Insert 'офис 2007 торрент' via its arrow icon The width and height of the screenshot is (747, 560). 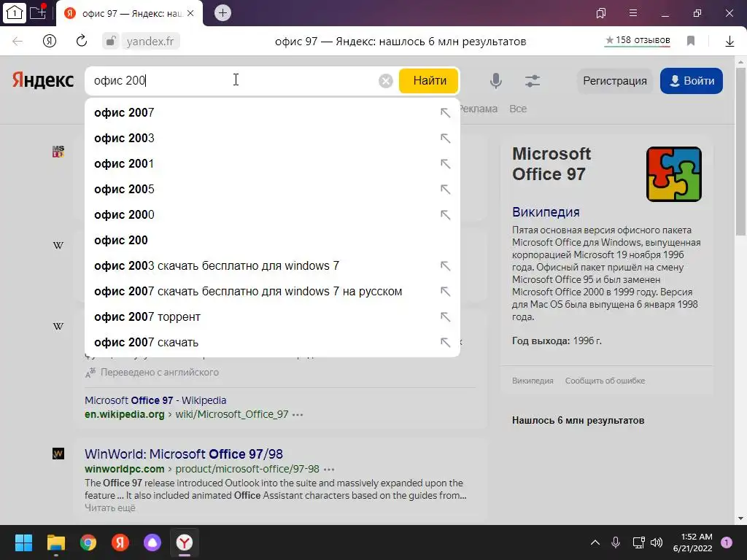[x=445, y=316]
